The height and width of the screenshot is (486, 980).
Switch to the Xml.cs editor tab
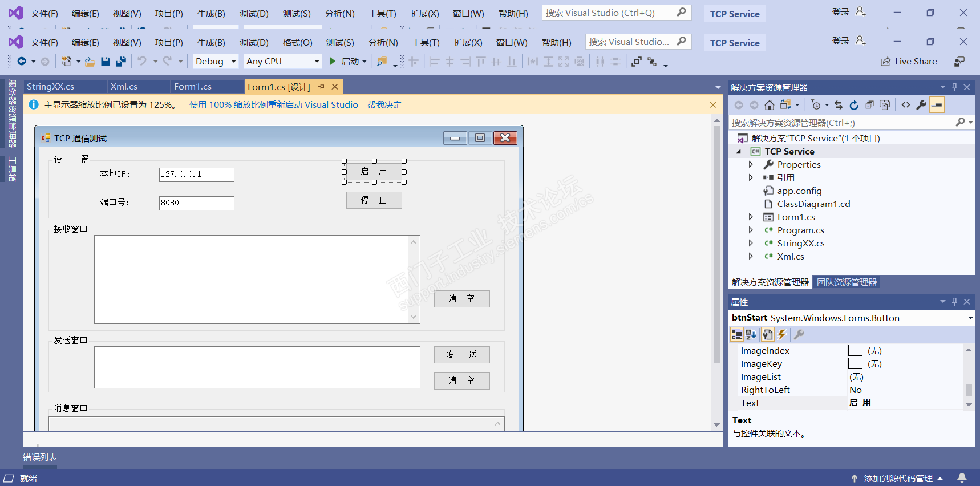tap(124, 87)
